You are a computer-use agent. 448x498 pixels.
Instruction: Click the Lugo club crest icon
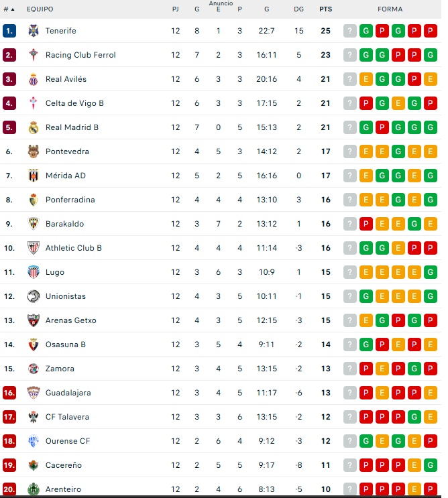34,272
